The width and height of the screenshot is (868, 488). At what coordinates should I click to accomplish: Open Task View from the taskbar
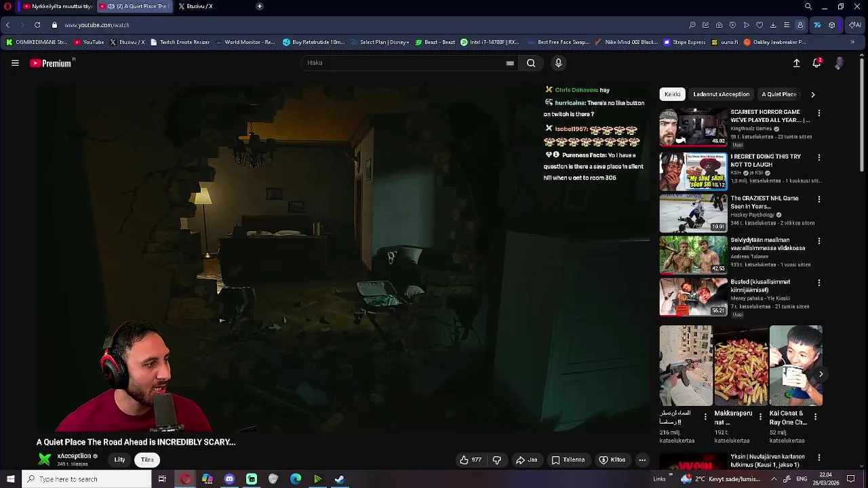click(162, 479)
